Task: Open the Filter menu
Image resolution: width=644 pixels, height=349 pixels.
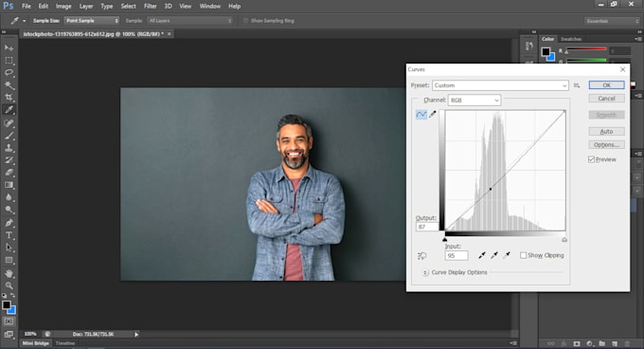Action: click(151, 7)
